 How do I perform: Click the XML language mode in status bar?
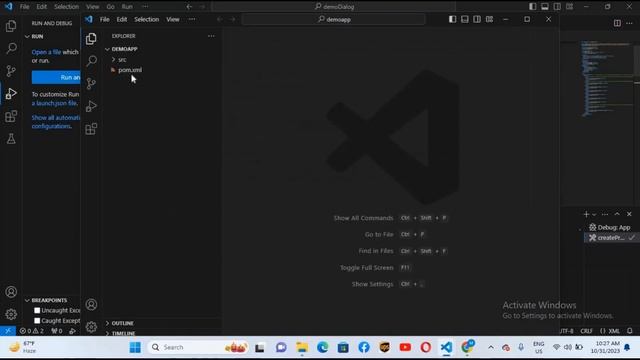click(610, 331)
